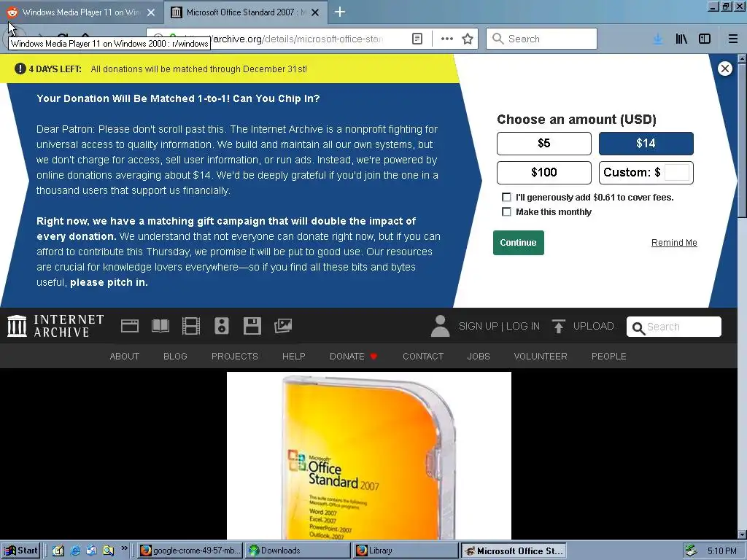
Task: Open the CONTACT nav item
Action: (422, 356)
